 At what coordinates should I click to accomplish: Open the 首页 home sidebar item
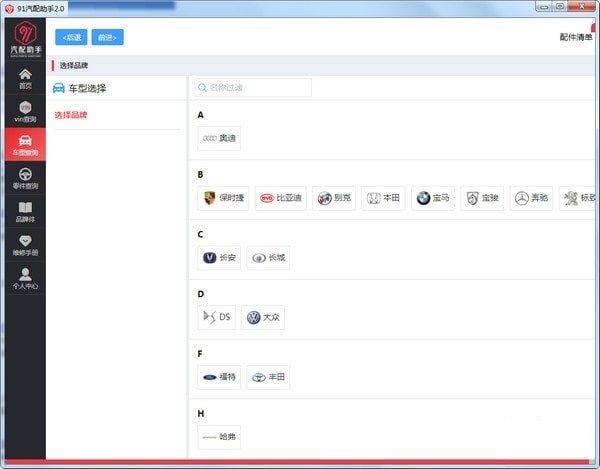click(x=25, y=79)
